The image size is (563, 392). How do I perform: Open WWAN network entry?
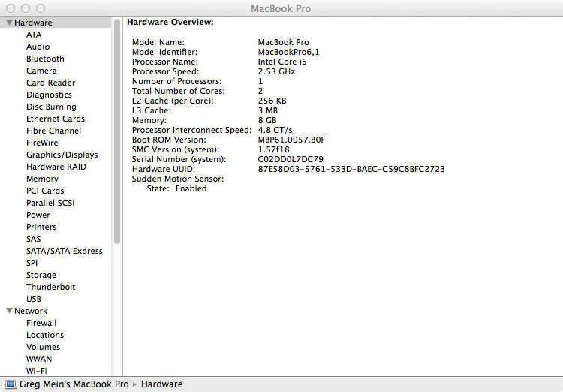(39, 359)
